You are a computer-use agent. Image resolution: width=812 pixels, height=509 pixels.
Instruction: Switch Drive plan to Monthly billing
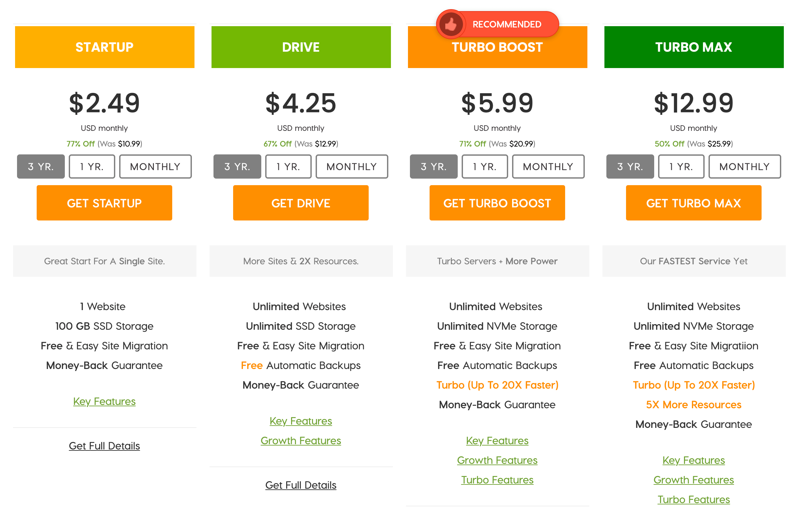[x=351, y=166]
